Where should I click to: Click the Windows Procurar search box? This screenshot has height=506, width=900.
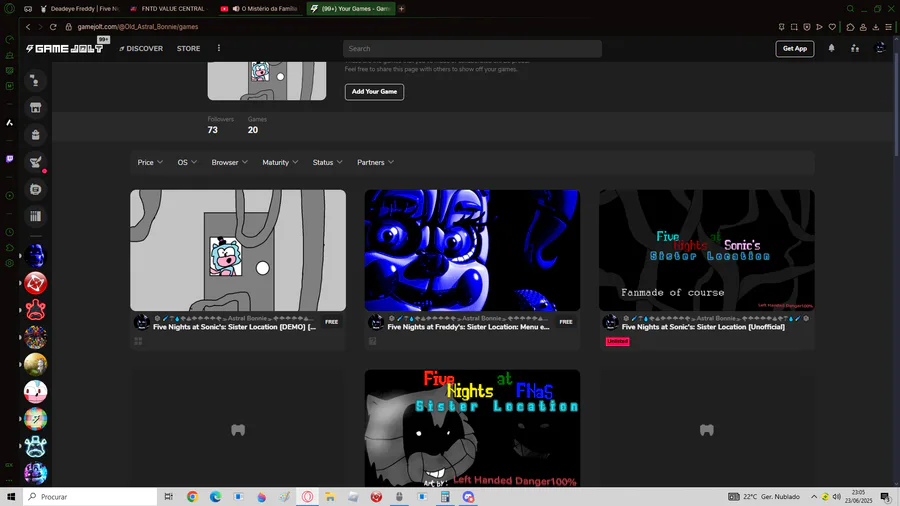90,497
